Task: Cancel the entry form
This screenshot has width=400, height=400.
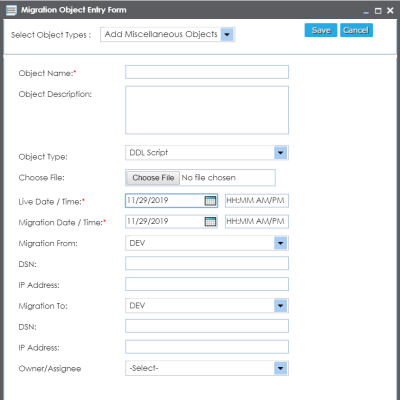Action: click(x=356, y=30)
